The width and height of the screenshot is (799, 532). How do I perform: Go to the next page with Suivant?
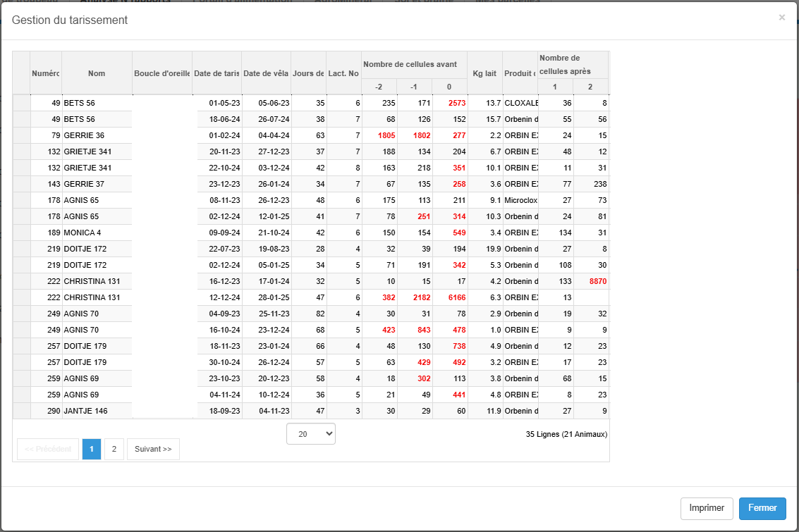point(153,449)
